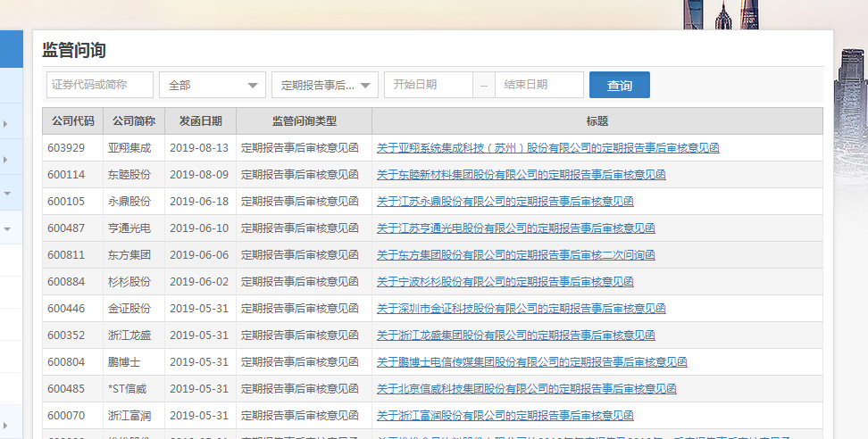Open the 江苏永鼎股份 review letter link

tap(505, 202)
